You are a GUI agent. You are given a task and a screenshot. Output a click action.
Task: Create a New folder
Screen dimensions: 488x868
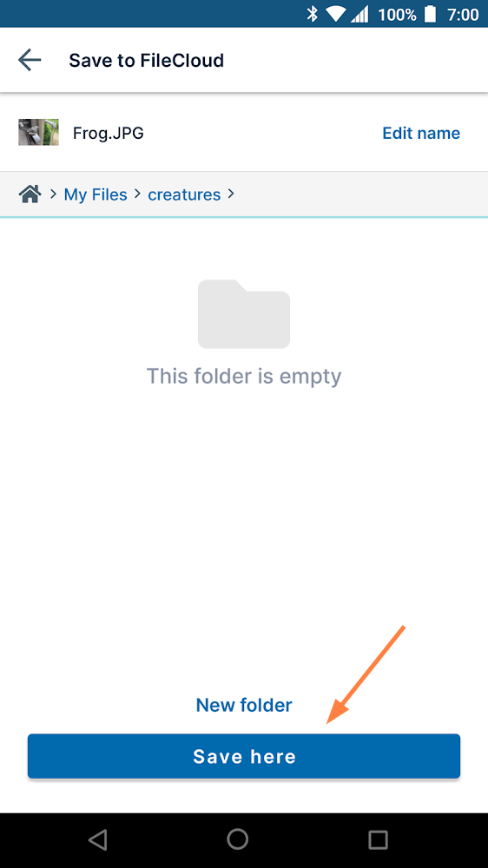(244, 705)
